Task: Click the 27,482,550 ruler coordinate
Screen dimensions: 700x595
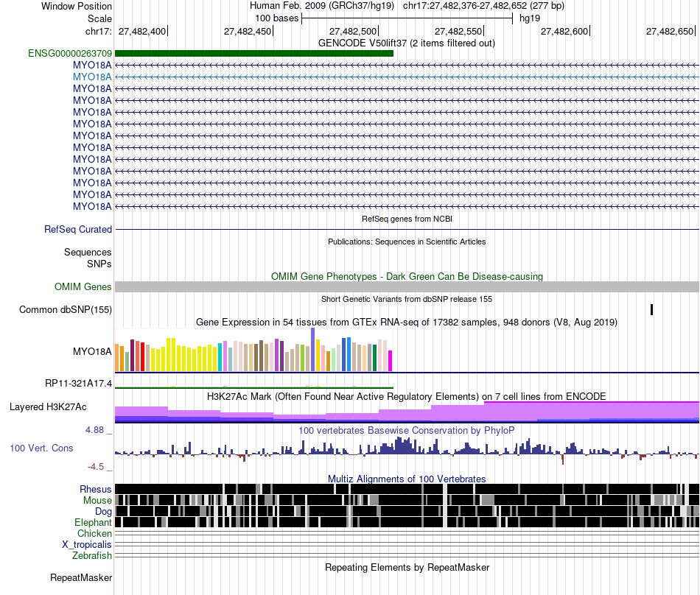Action: pos(458,31)
